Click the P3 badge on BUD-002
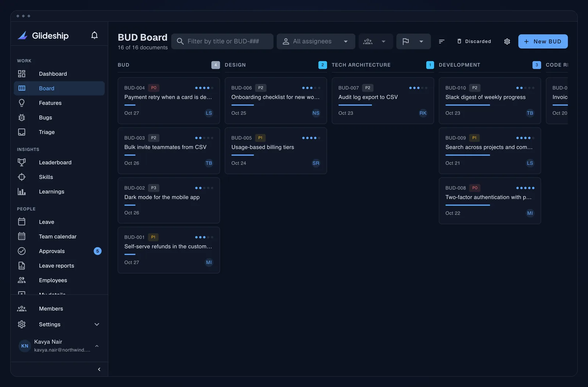The image size is (588, 387). [x=154, y=188]
